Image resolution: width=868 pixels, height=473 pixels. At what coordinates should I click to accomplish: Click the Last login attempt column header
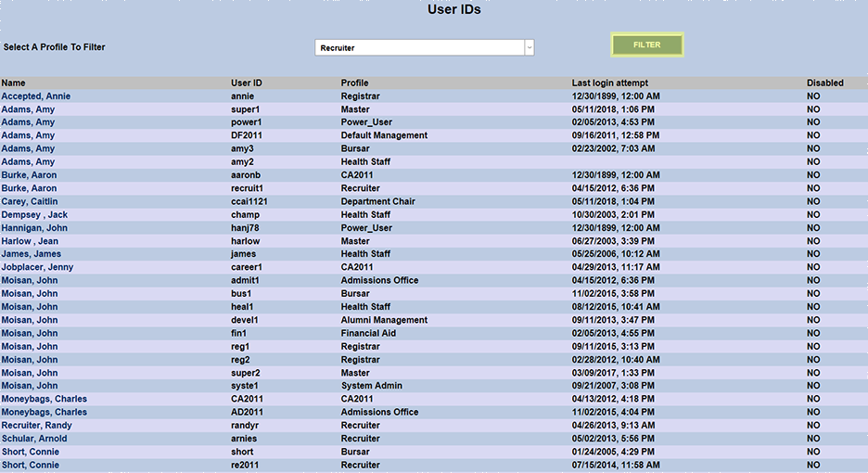tap(610, 83)
